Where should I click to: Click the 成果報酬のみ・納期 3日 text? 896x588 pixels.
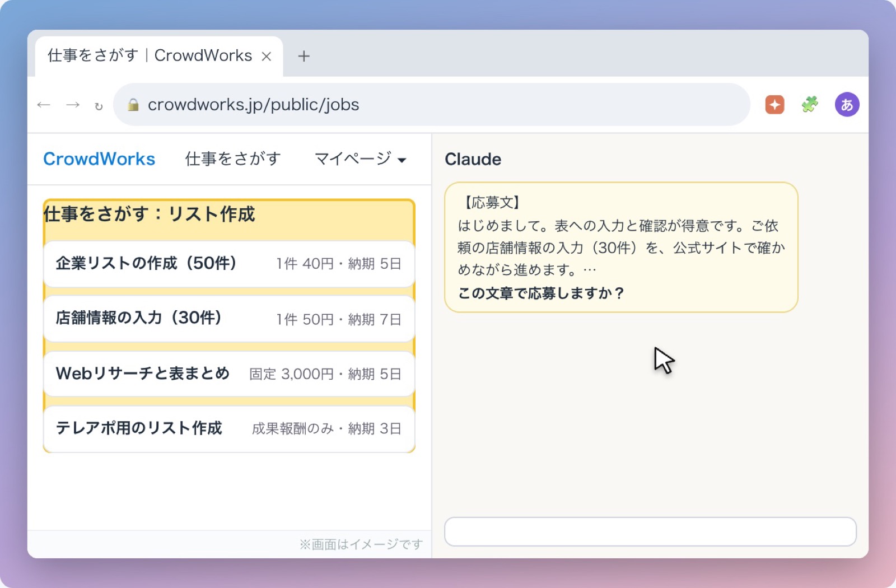tap(326, 429)
